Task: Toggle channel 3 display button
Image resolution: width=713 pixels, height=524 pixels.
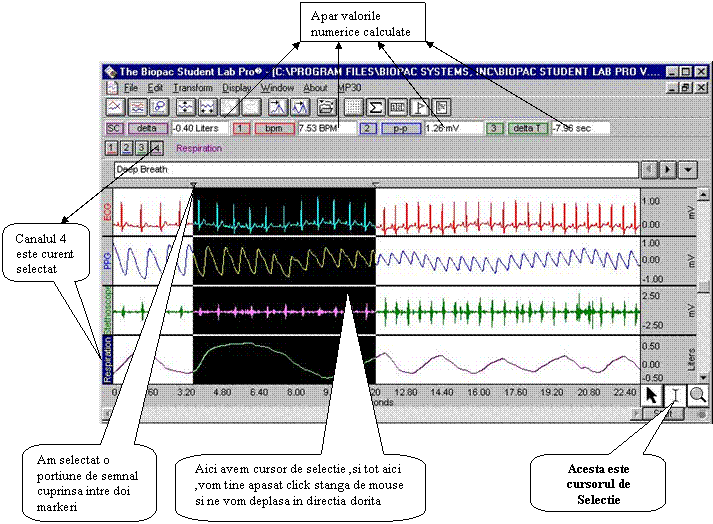Action: [x=142, y=148]
